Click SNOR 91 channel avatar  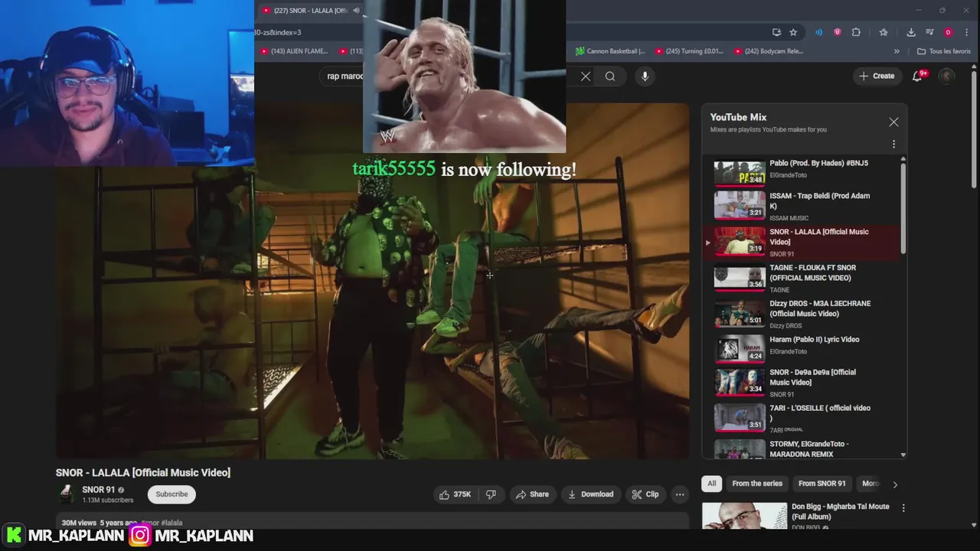[x=67, y=494]
